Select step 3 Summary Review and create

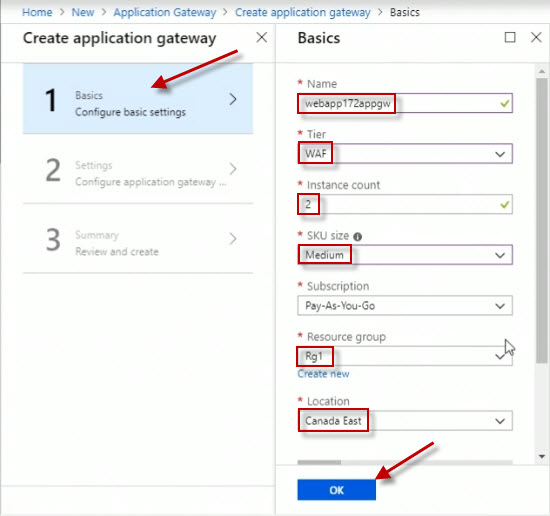coord(138,239)
